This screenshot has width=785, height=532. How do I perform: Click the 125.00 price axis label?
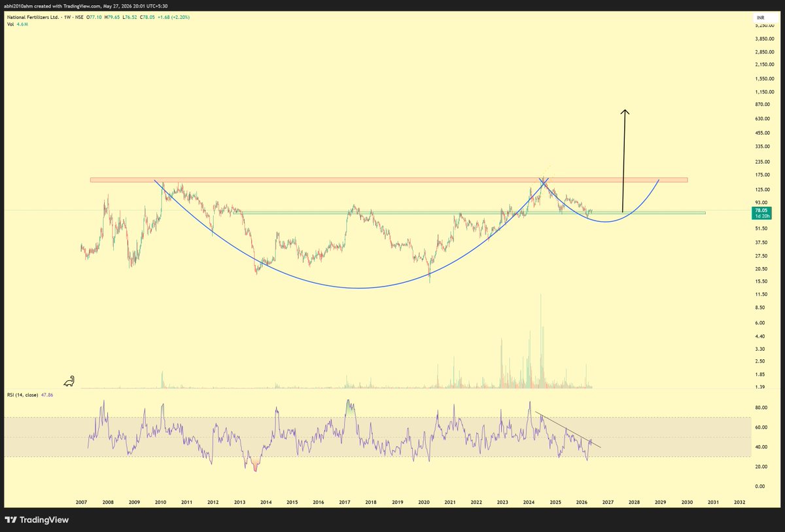(x=763, y=189)
